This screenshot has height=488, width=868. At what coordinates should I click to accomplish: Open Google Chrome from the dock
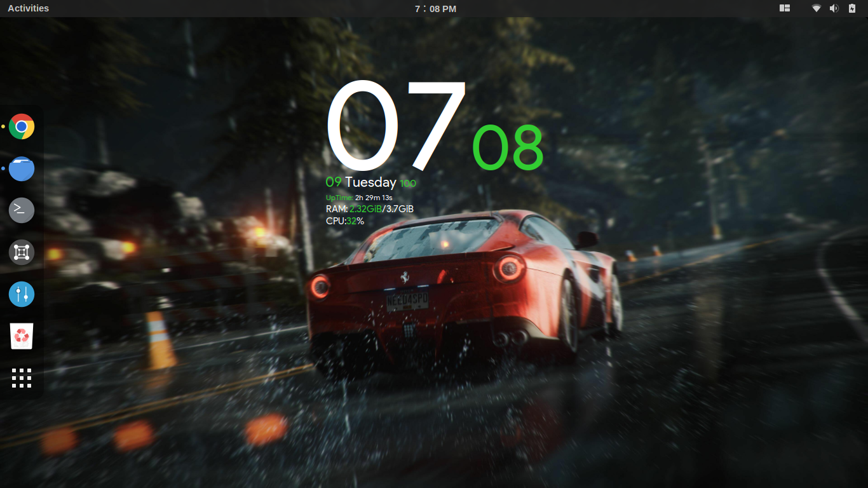click(x=22, y=126)
